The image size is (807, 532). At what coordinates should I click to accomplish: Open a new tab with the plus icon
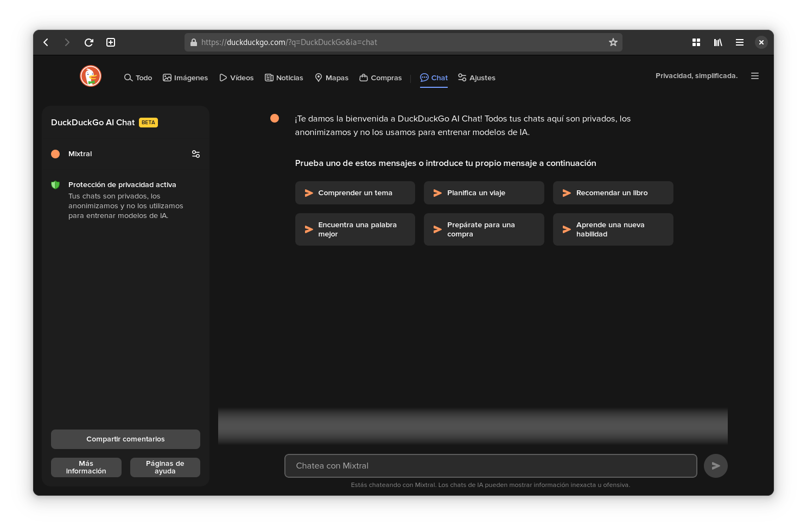coord(111,42)
